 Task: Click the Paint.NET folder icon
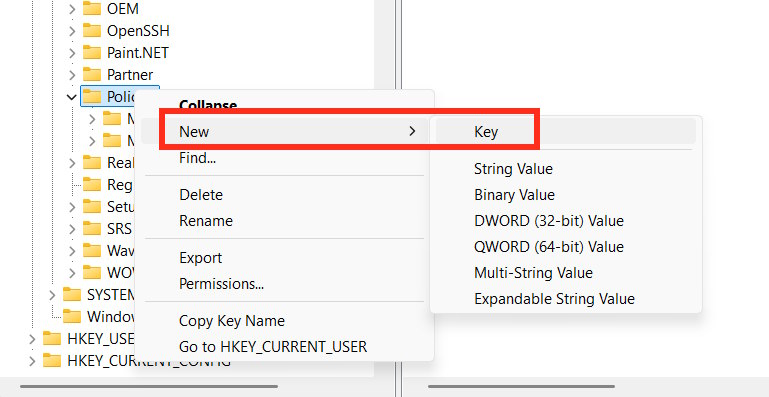(x=92, y=53)
